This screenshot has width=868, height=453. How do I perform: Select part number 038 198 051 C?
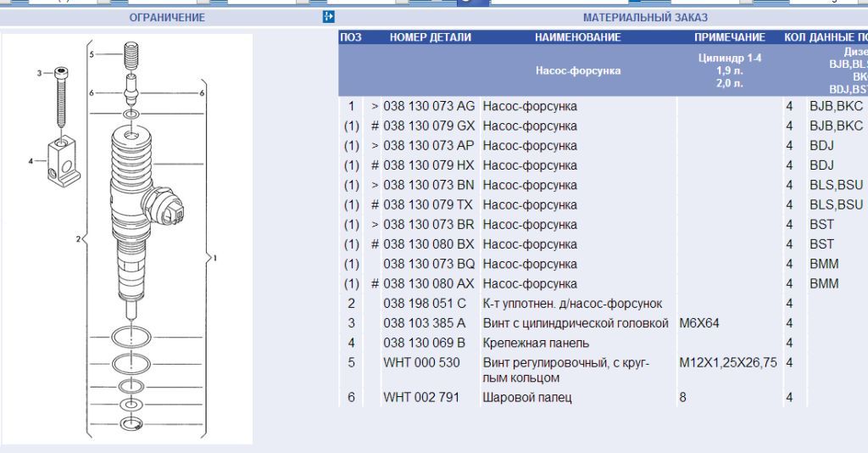pos(425,304)
